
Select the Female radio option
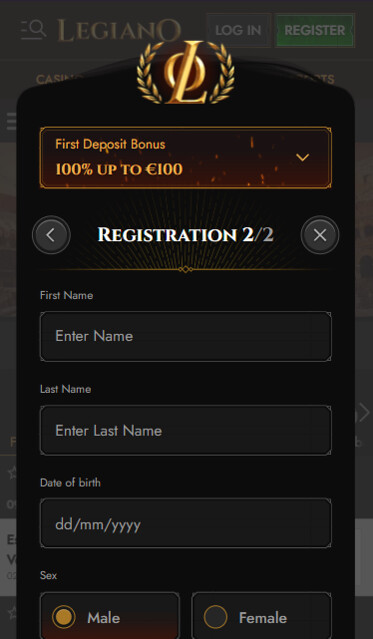pyautogui.click(x=261, y=615)
